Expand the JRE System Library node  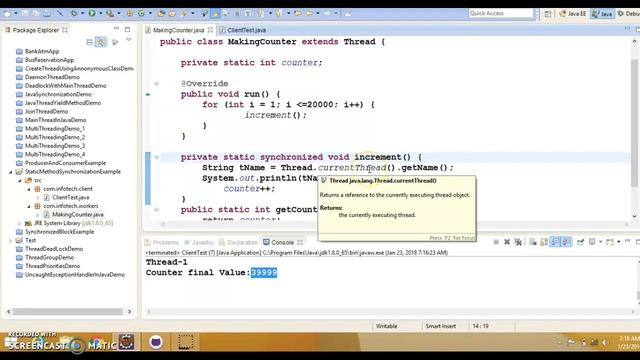coord(19,223)
